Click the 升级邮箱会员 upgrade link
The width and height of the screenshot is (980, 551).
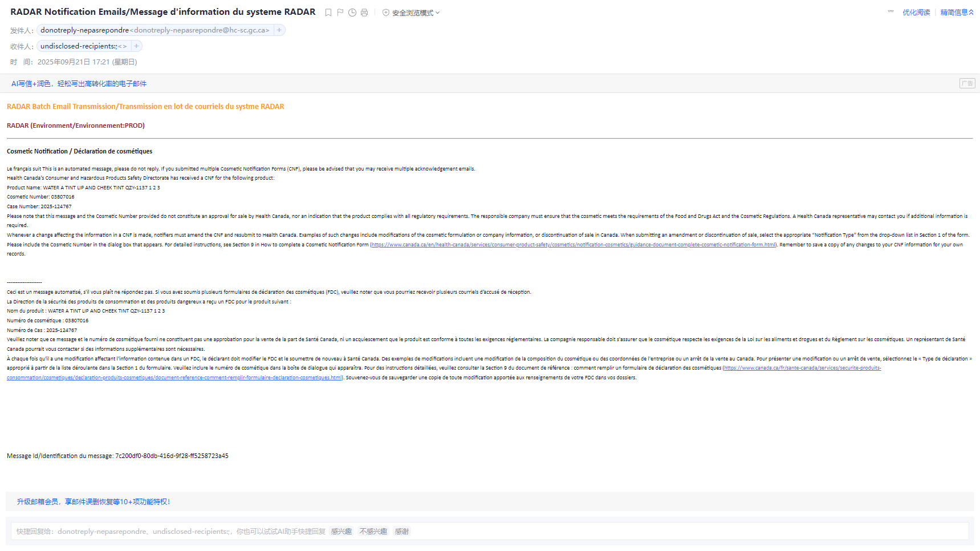point(93,502)
